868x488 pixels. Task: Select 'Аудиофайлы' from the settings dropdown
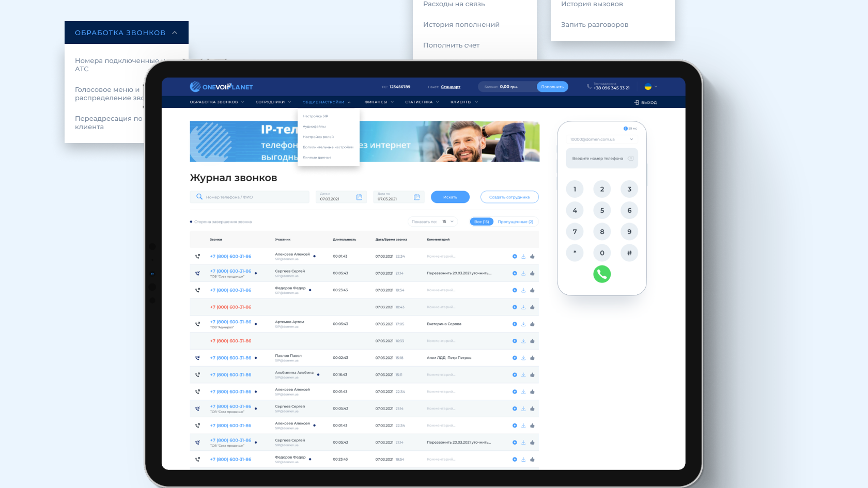pos(313,126)
